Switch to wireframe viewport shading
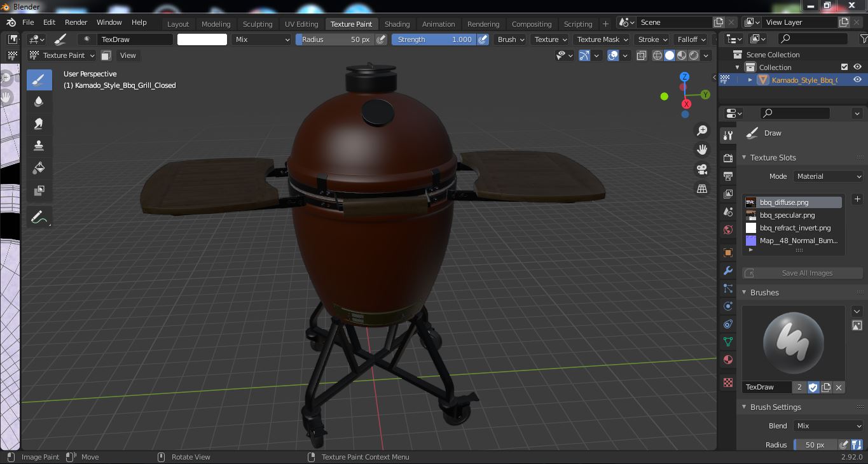The width and height of the screenshot is (868, 464). (658, 55)
